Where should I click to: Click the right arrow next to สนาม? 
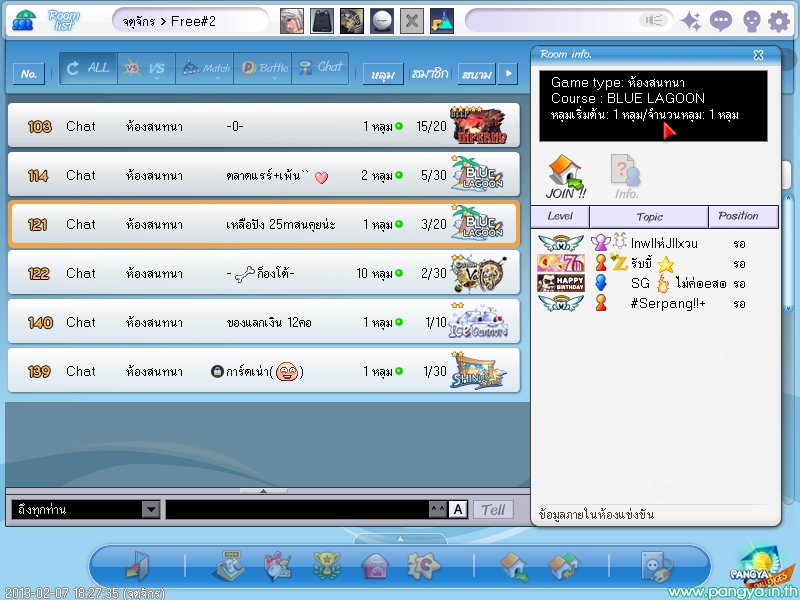[x=508, y=73]
